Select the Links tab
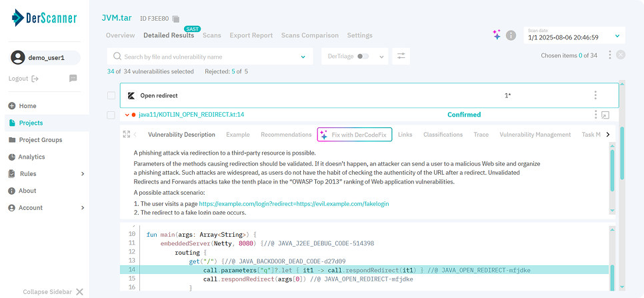 (x=405, y=135)
